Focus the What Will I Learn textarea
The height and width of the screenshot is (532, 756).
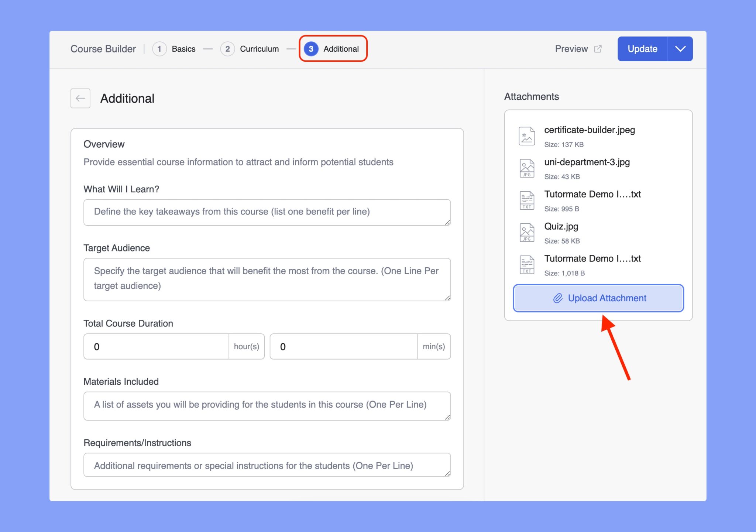pos(267,212)
